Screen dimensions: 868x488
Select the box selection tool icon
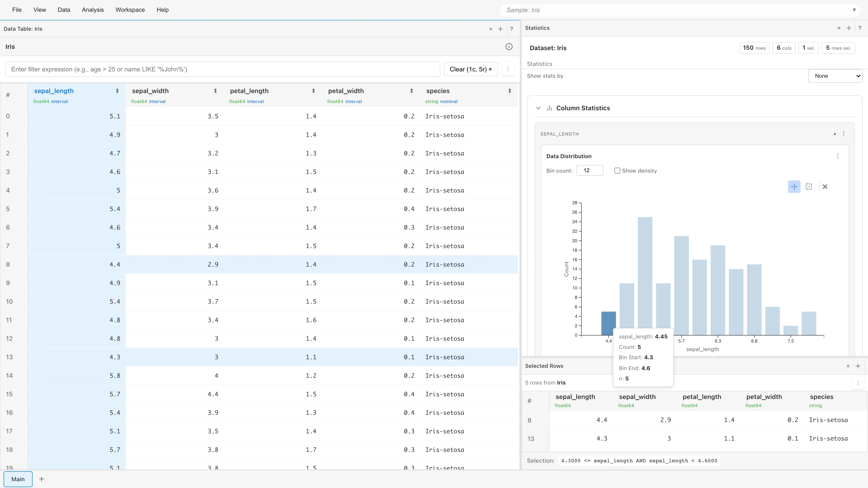[x=809, y=187]
